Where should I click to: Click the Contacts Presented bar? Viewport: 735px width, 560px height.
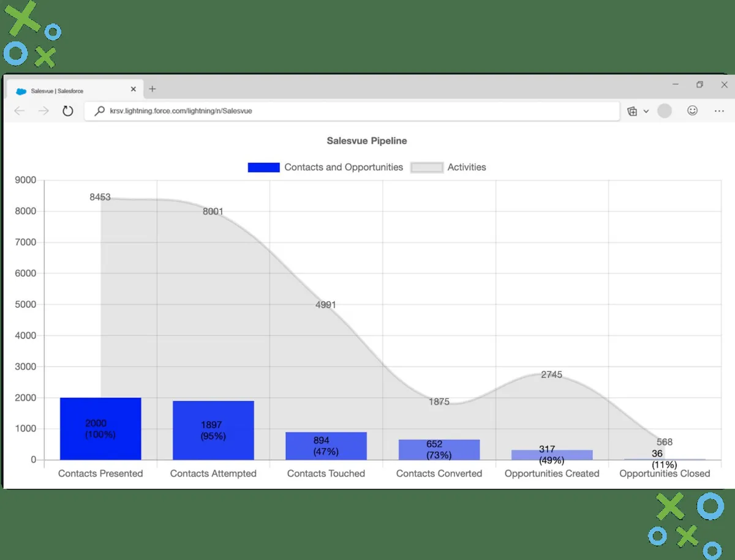point(100,428)
